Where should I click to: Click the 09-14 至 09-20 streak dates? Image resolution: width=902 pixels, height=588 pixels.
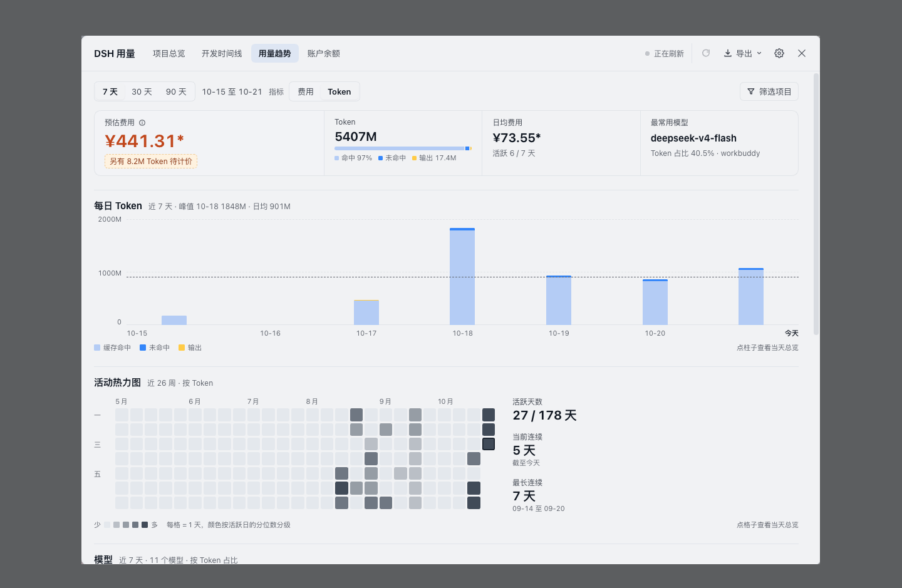pos(539,508)
